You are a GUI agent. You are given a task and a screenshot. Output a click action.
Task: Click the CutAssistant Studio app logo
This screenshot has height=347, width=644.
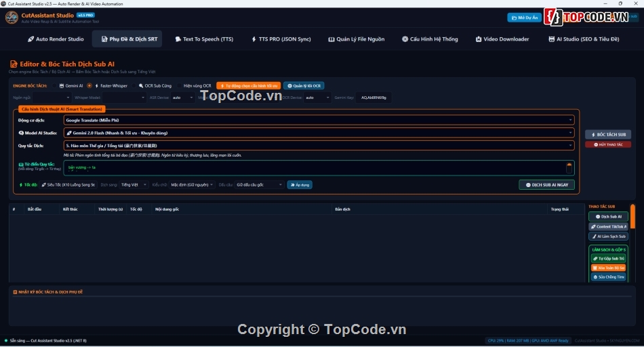tap(12, 18)
